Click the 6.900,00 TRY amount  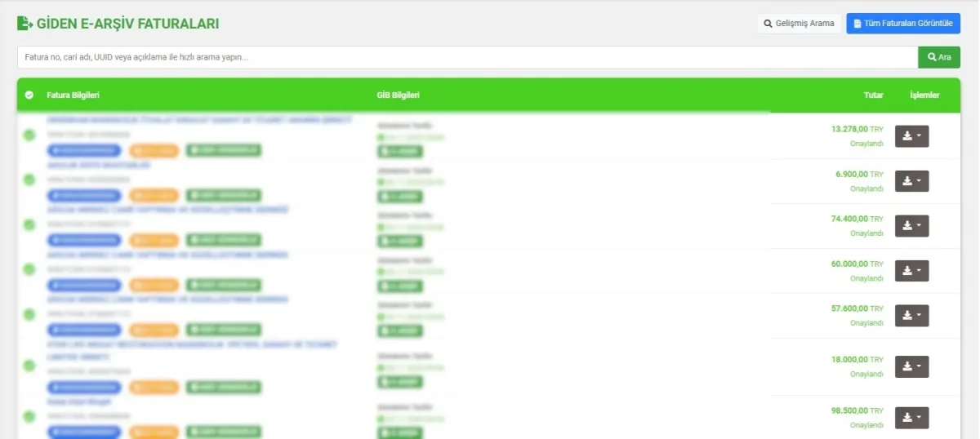pos(859,175)
